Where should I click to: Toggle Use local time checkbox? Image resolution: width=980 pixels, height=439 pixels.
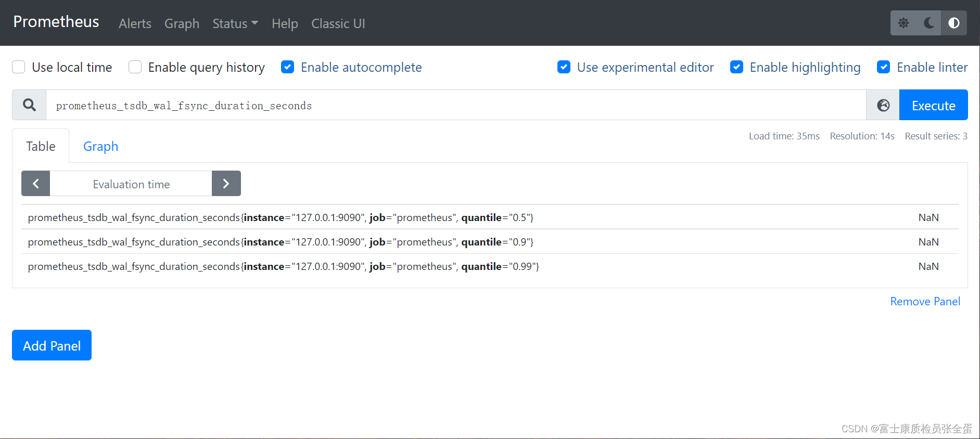pyautogui.click(x=19, y=67)
